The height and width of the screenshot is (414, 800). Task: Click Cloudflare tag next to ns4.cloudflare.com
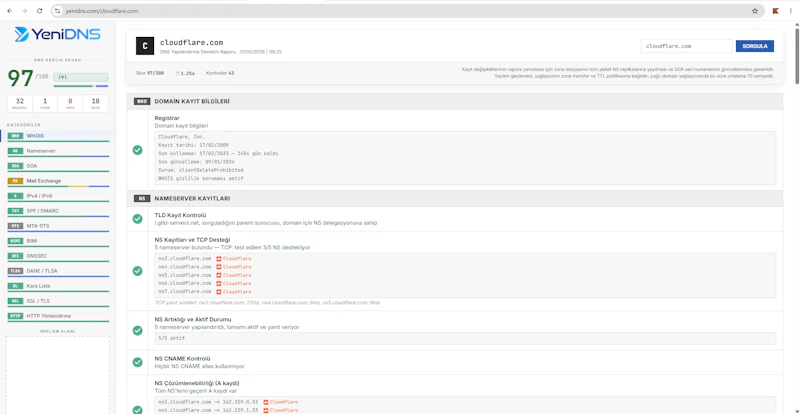(x=234, y=266)
